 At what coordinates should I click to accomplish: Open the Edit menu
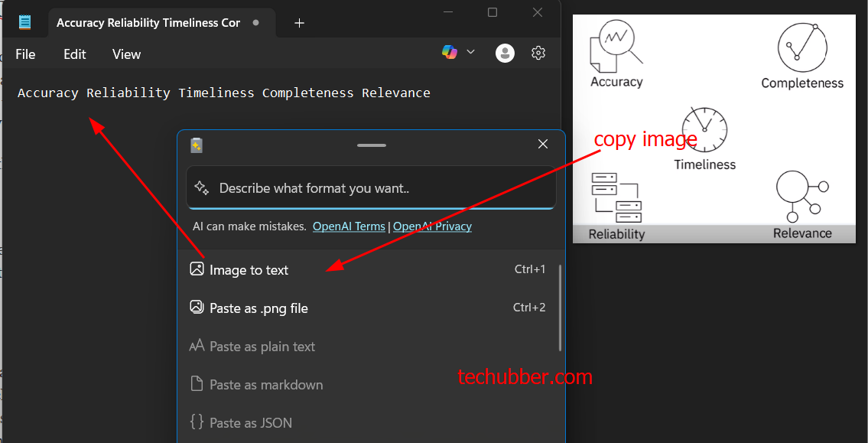(75, 54)
